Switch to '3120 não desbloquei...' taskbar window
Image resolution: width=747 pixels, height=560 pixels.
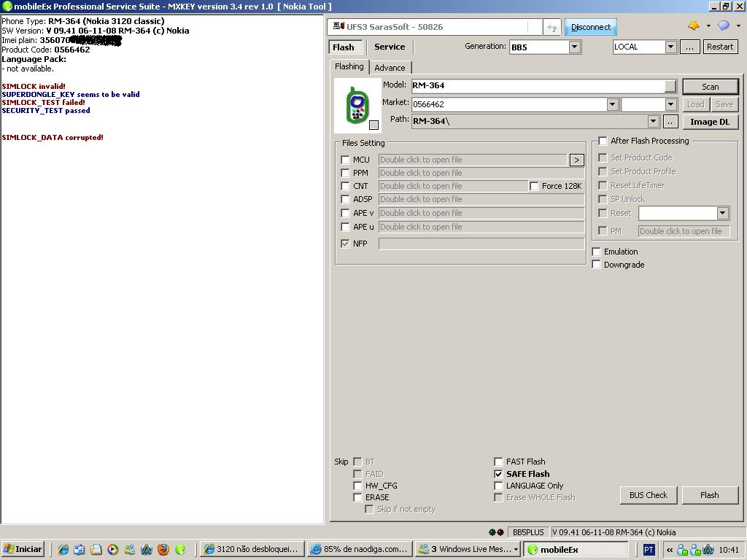coord(252,549)
